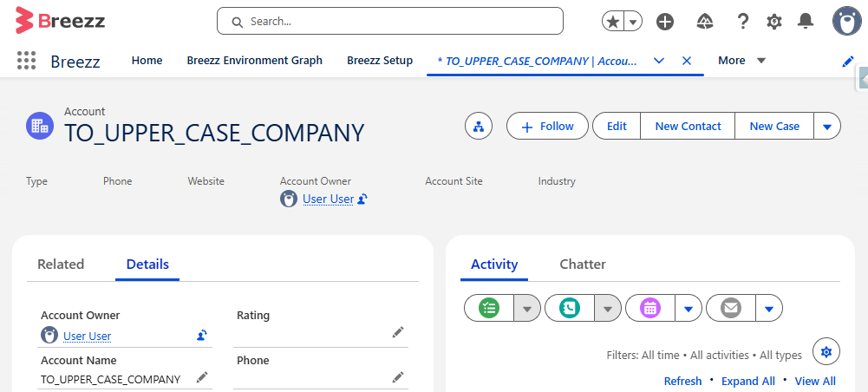The width and height of the screenshot is (868, 392).
Task: Open the favorites list dropdown arrow
Action: (x=634, y=22)
